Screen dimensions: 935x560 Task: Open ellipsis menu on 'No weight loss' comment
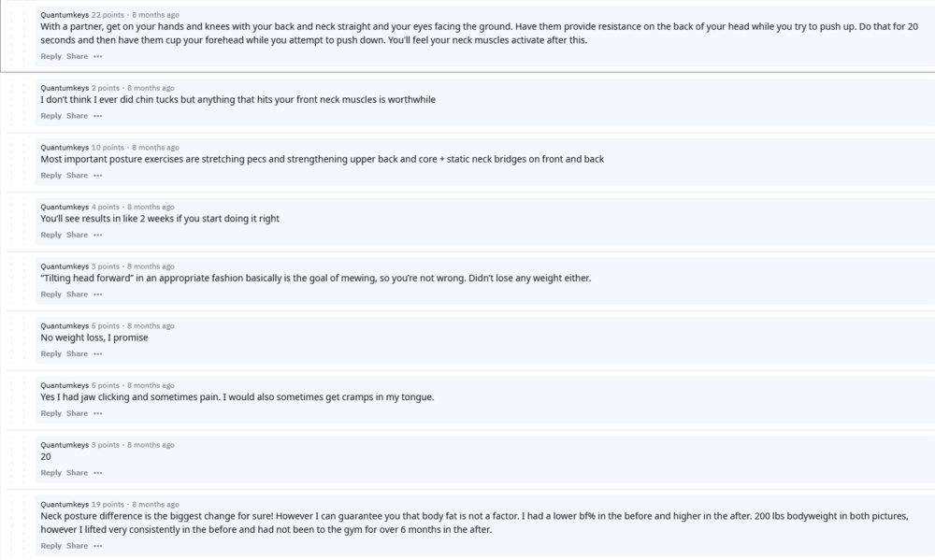point(98,354)
